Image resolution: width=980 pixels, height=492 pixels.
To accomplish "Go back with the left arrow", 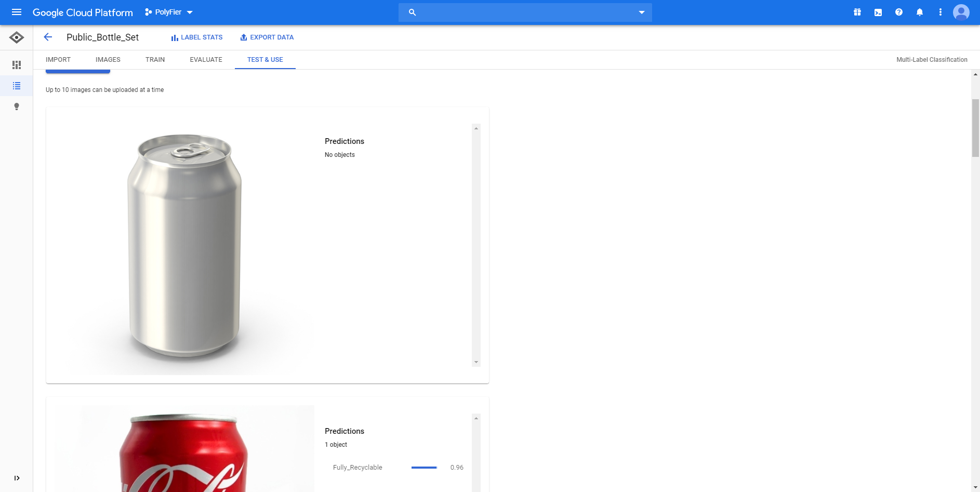I will (x=48, y=37).
